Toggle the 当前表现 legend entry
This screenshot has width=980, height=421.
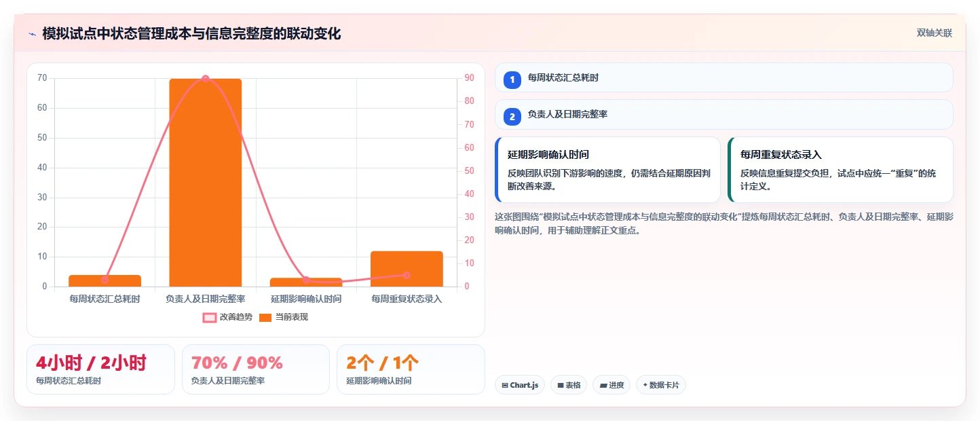284,317
